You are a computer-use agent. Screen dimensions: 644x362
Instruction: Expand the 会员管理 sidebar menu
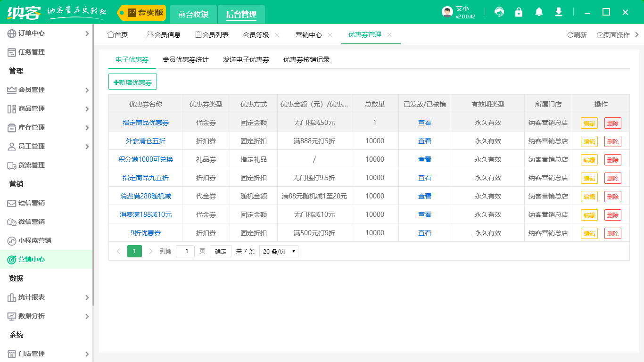[x=47, y=90]
